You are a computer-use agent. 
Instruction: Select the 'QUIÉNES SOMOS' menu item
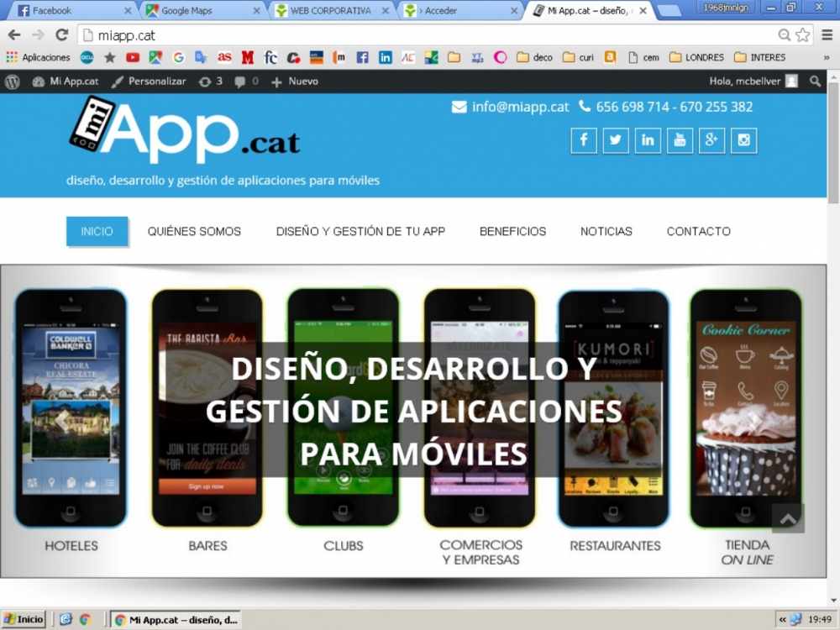tap(194, 231)
